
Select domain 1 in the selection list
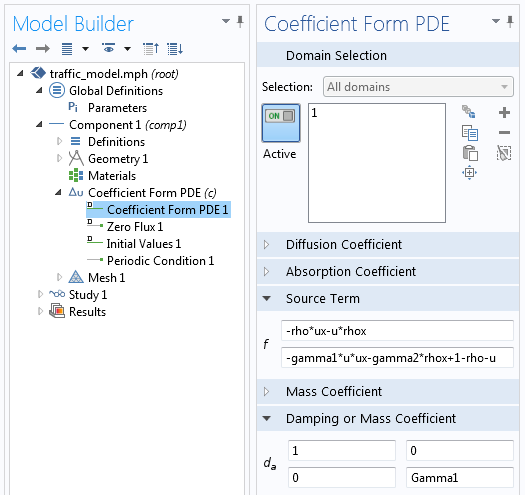[x=314, y=113]
